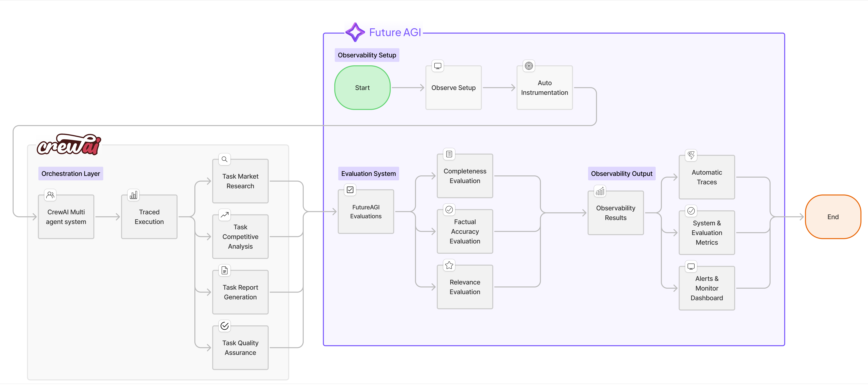Click the star icon on Relevance Evaluation

click(449, 265)
